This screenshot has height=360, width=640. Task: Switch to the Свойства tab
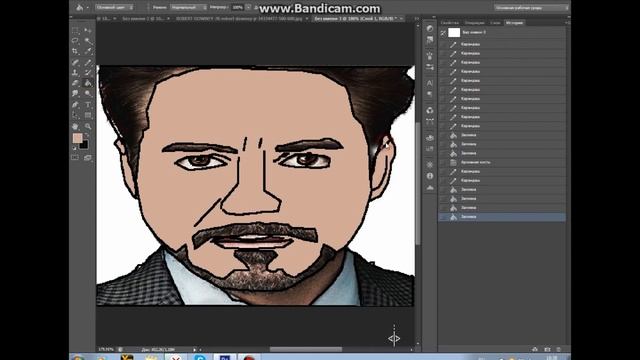coord(450,23)
